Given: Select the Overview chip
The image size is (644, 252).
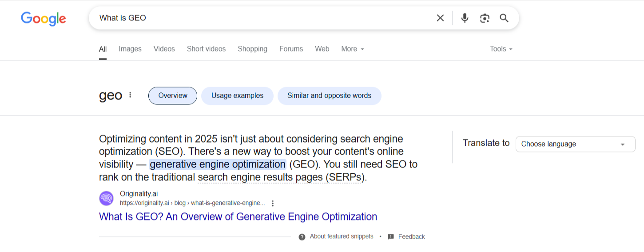Looking at the screenshot, I should 173,96.
